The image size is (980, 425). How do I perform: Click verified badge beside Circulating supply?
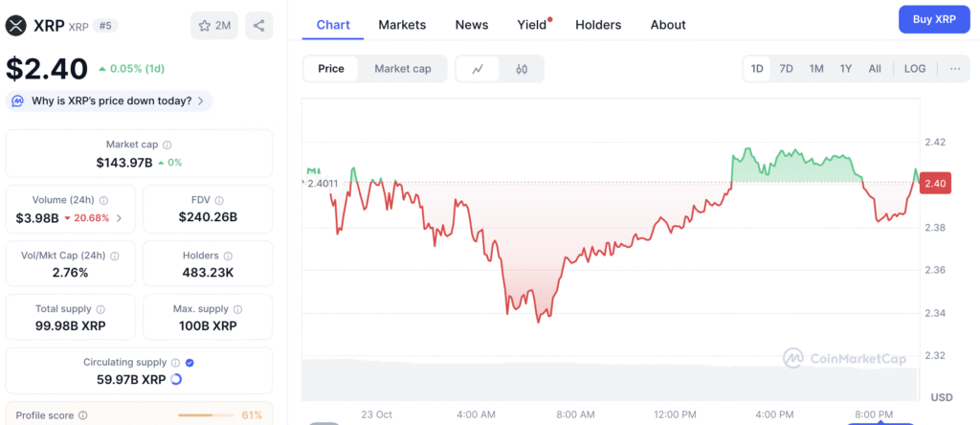point(189,363)
